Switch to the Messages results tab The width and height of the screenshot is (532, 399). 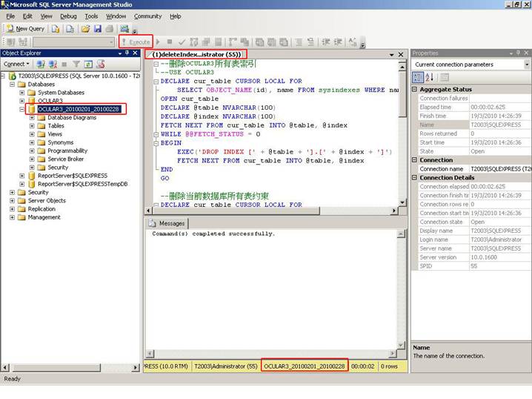pos(167,223)
